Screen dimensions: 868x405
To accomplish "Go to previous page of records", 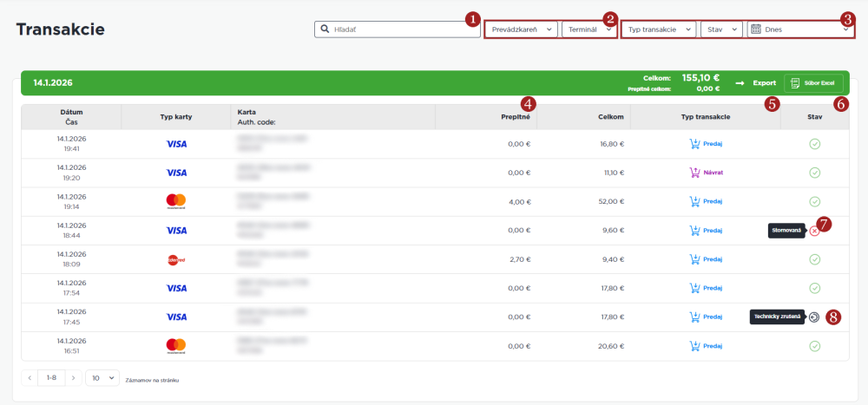I will tap(30, 378).
